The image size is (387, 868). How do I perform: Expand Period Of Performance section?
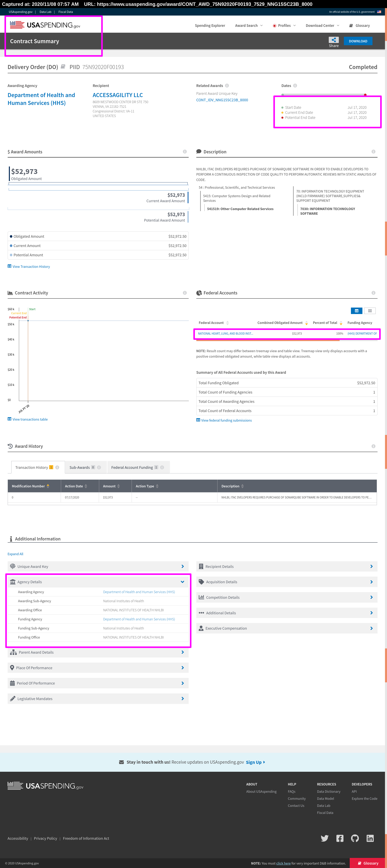point(98,683)
